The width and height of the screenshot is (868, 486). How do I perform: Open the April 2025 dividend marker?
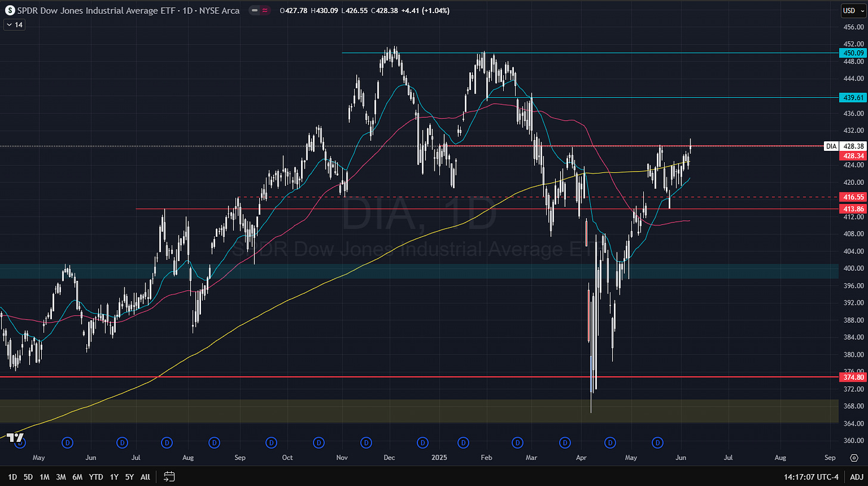610,442
